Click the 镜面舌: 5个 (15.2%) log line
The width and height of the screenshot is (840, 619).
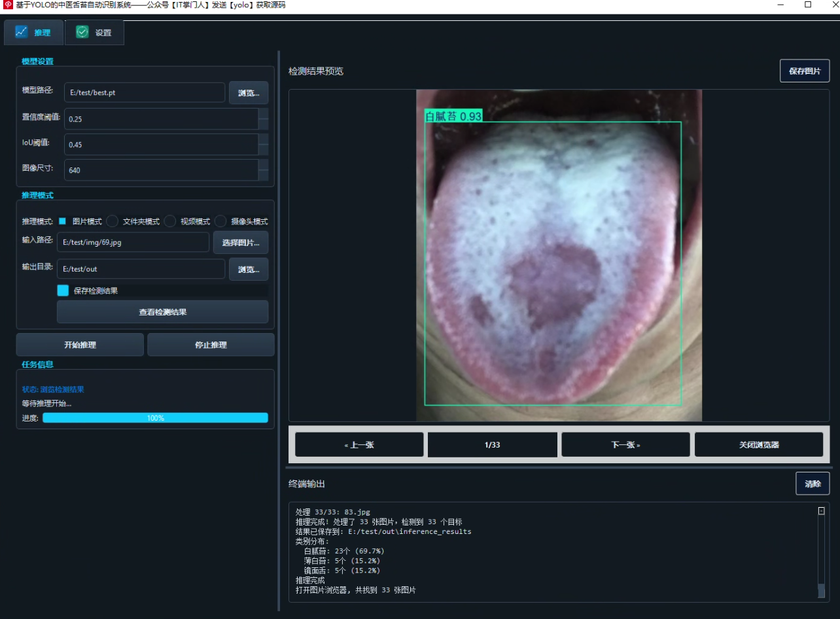coord(341,571)
